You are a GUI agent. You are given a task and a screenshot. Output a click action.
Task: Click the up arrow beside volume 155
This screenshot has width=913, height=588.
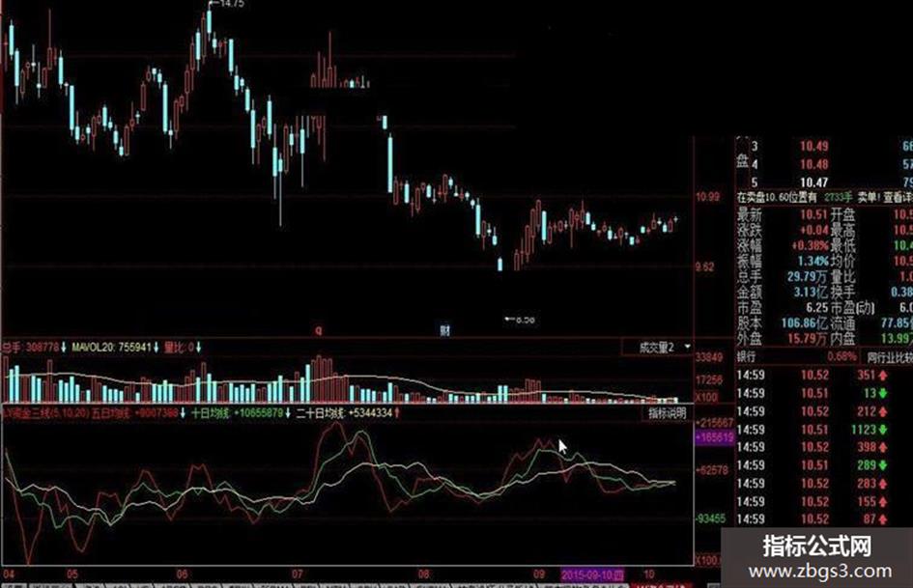pos(883,501)
